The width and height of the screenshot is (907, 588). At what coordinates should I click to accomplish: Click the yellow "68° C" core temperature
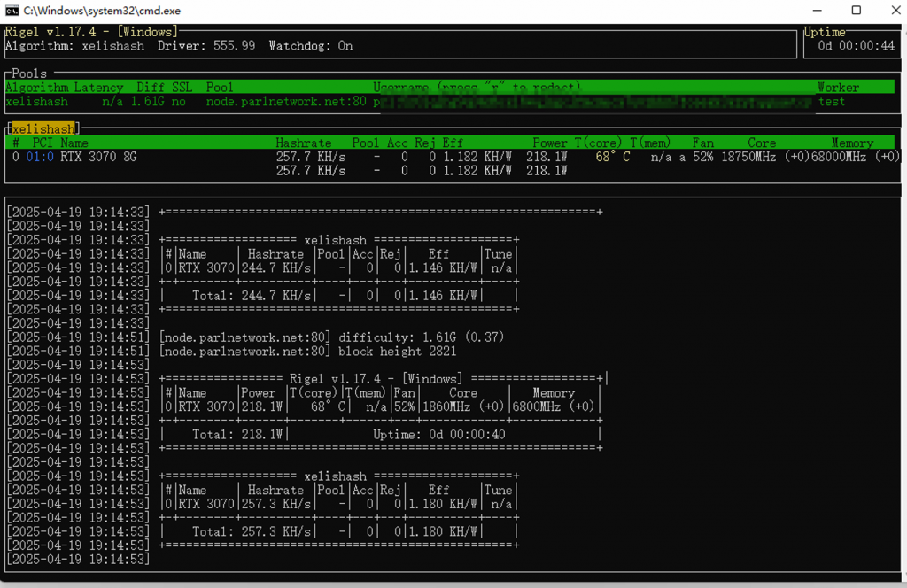tap(613, 157)
